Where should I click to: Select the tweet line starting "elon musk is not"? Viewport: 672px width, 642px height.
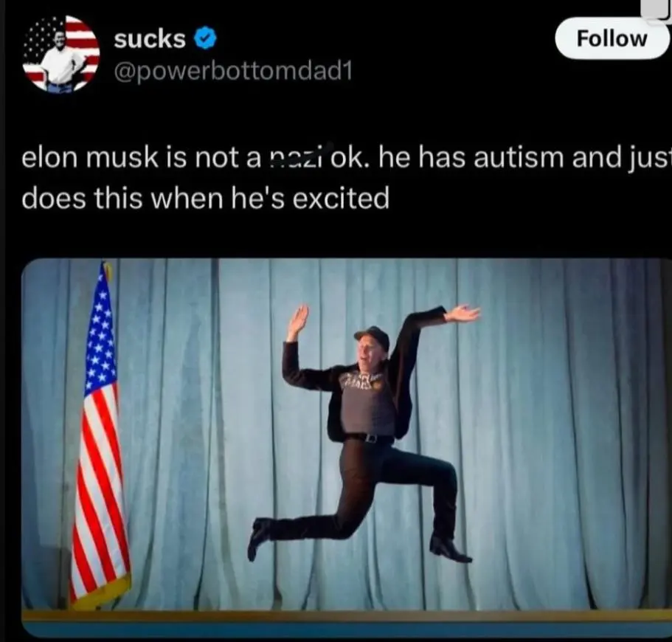pyautogui.click(x=346, y=157)
